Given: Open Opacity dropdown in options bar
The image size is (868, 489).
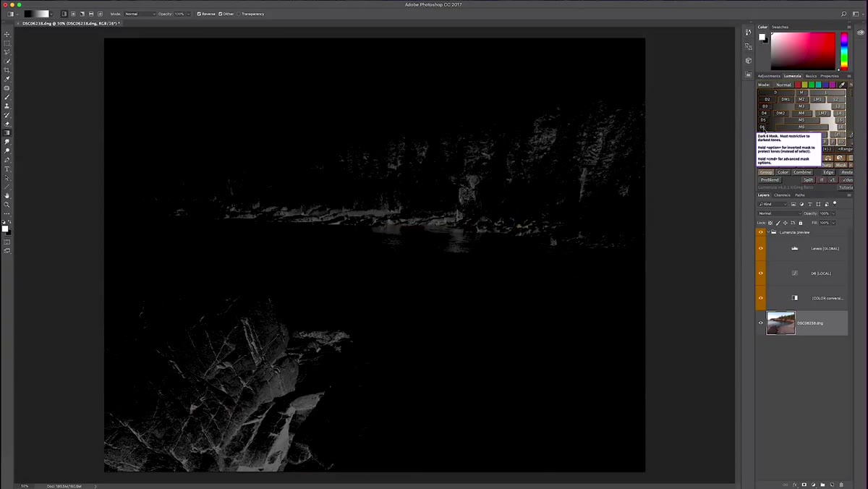Looking at the screenshot, I should (188, 14).
